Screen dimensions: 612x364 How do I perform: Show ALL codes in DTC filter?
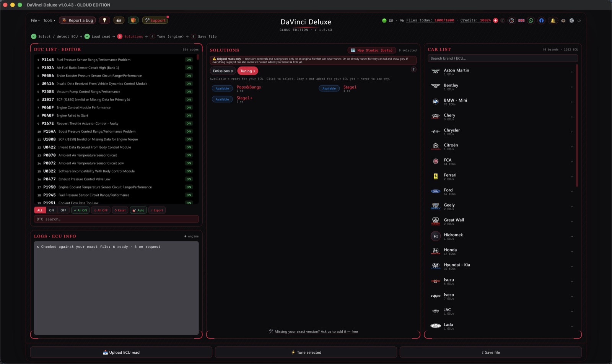40,210
